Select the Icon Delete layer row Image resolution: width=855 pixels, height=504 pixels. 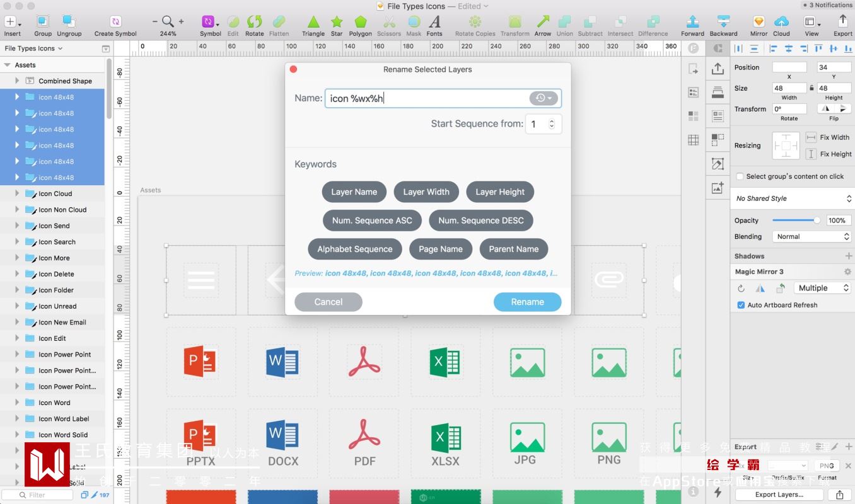(52, 274)
